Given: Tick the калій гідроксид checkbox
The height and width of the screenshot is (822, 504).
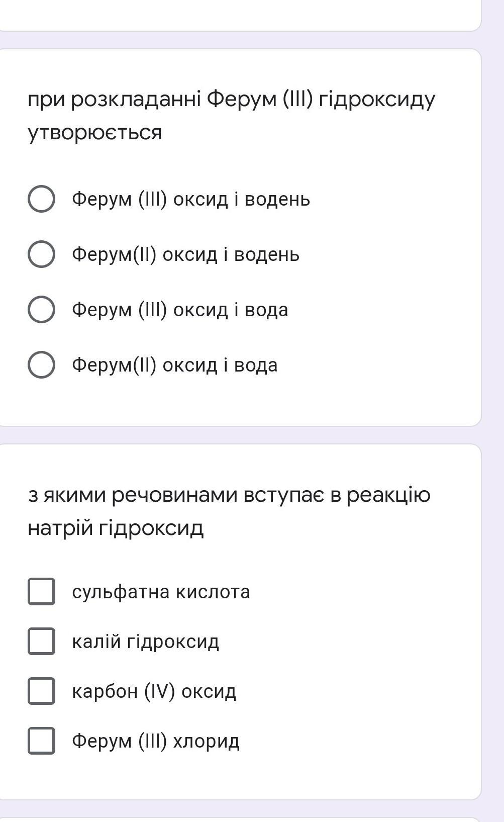Looking at the screenshot, I should (41, 641).
